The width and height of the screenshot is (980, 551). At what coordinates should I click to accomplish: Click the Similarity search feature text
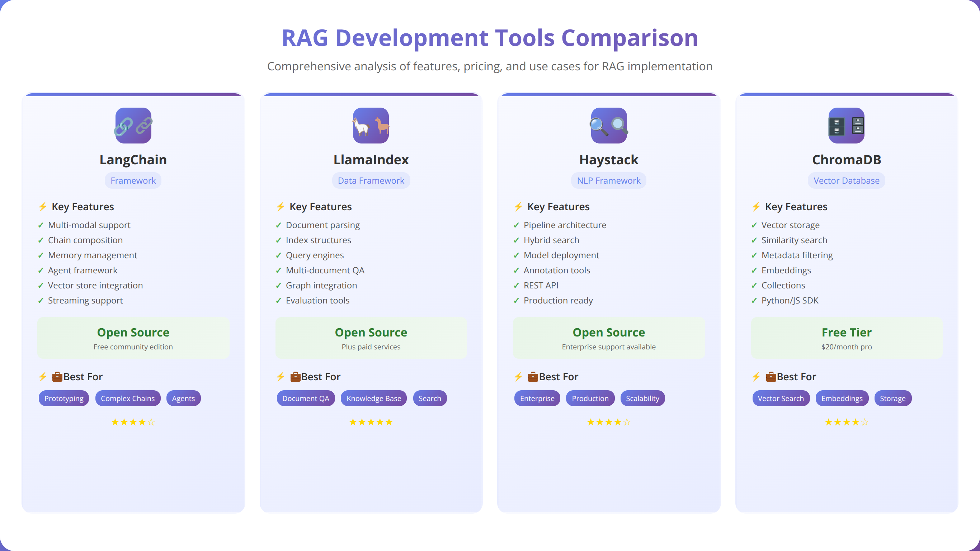point(794,240)
